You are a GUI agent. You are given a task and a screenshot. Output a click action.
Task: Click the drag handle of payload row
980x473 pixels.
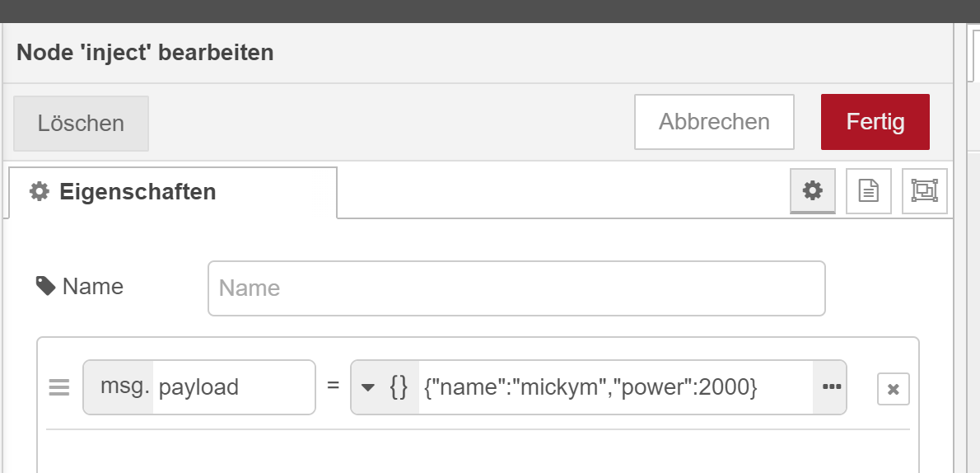(59, 388)
